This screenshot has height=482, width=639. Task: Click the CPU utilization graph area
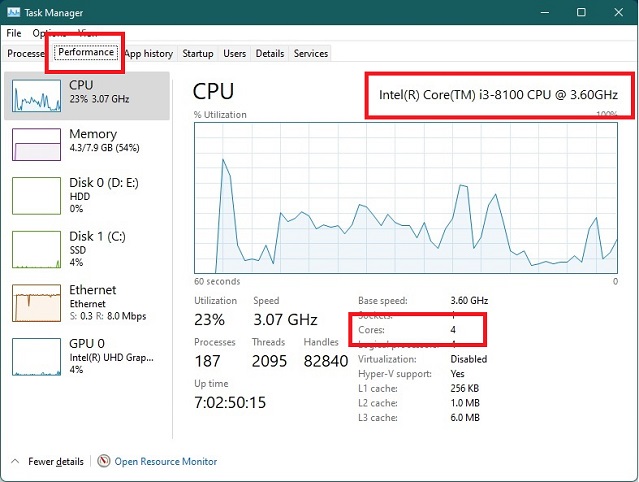click(x=406, y=198)
